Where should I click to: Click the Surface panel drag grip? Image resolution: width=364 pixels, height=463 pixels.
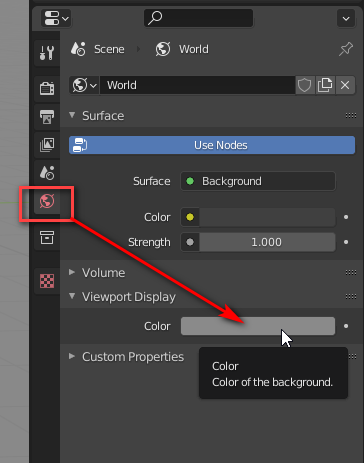point(351,116)
